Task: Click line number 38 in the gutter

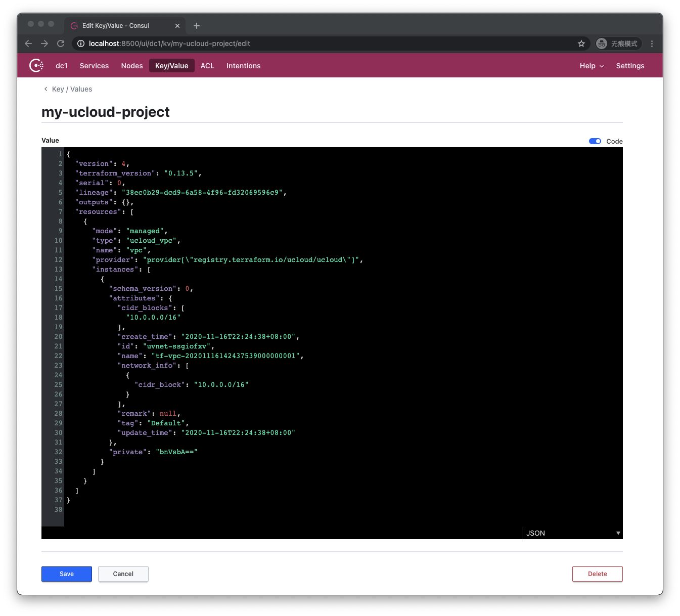Action: [x=58, y=510]
